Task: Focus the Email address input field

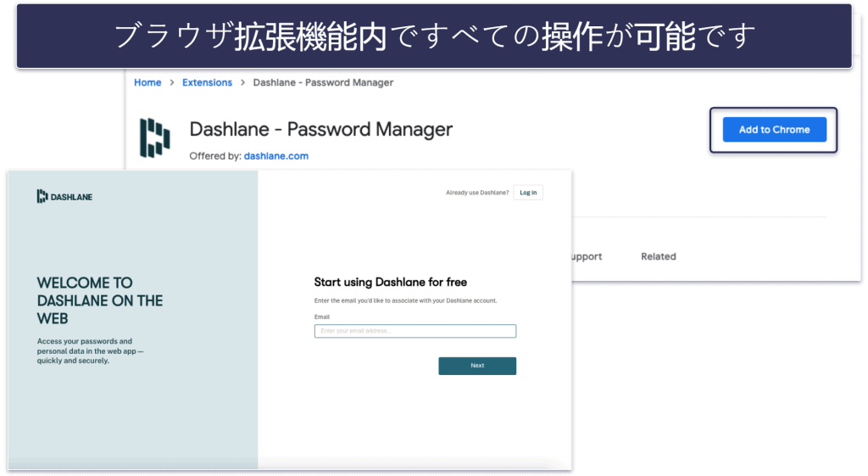Action: coord(415,331)
